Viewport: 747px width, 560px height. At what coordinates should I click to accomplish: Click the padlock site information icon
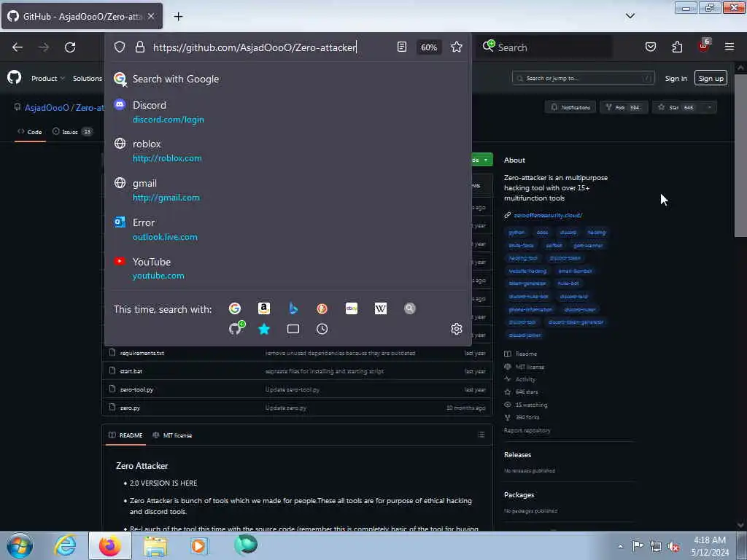[139, 47]
